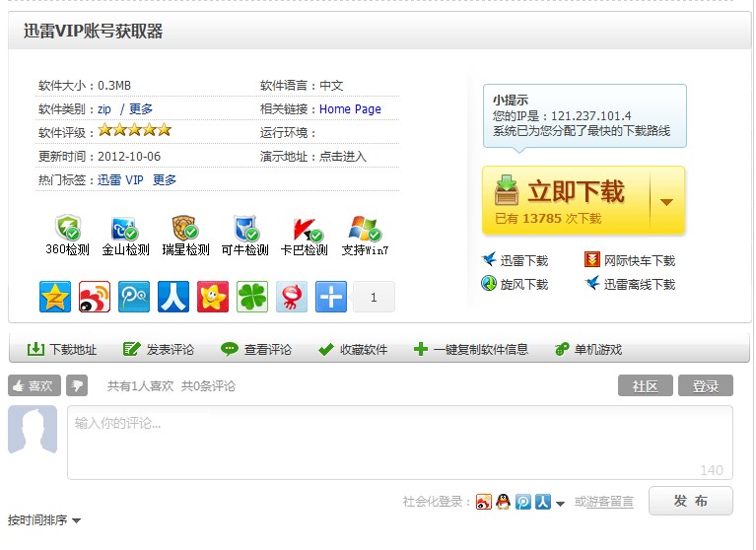756x550 pixels.
Task: Click the 支持Win7 Windows logo icon
Action: coord(365,229)
